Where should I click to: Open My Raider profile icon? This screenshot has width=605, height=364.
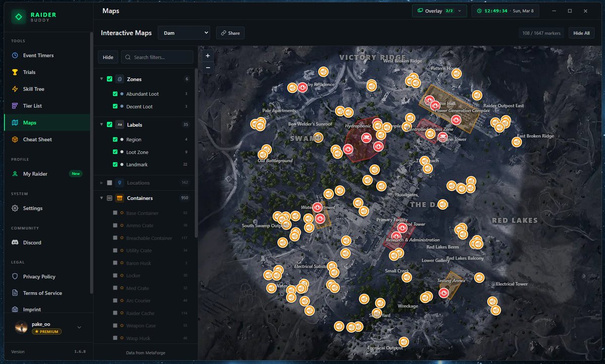15,174
